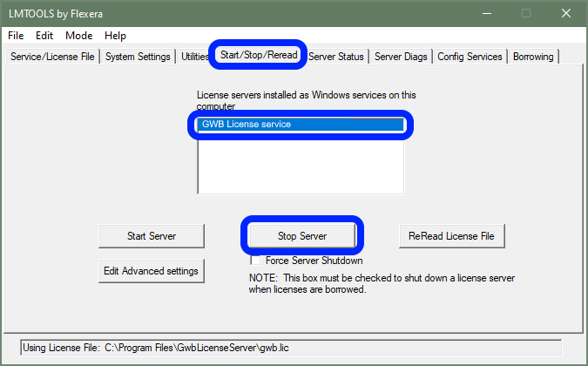This screenshot has height=366, width=588.
Task: Open the Help menu
Action: click(x=115, y=36)
